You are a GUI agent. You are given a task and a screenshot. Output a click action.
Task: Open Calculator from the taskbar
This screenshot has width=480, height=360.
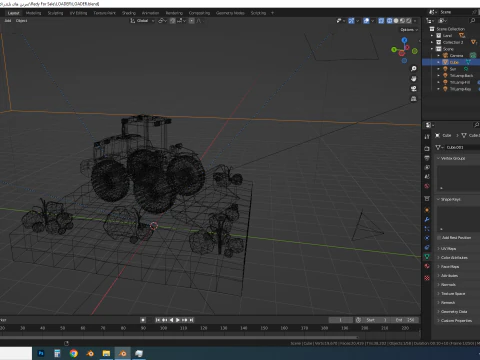click(57, 353)
